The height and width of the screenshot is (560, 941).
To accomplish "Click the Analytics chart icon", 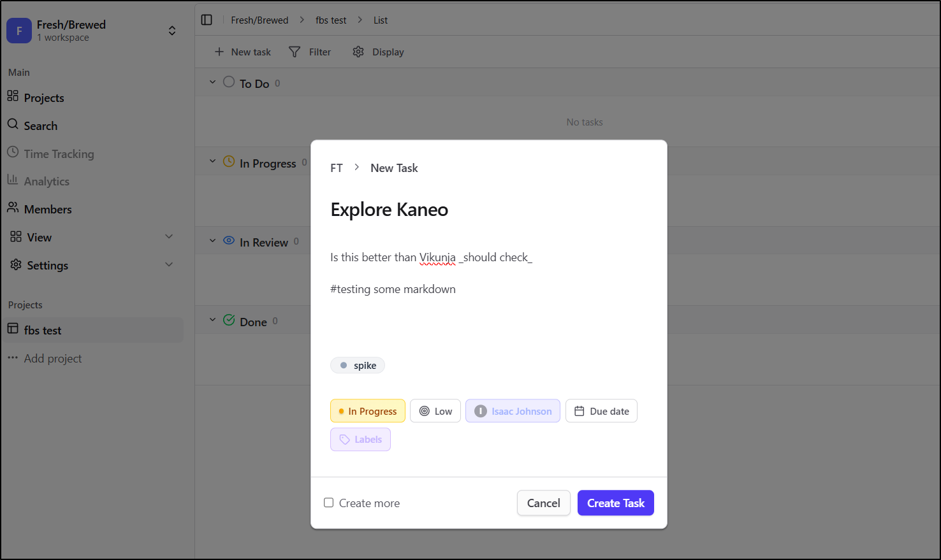I will [13, 180].
